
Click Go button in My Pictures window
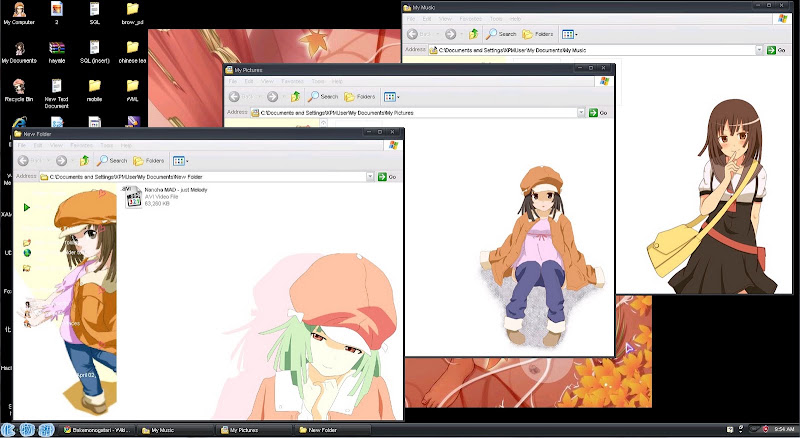(598, 112)
